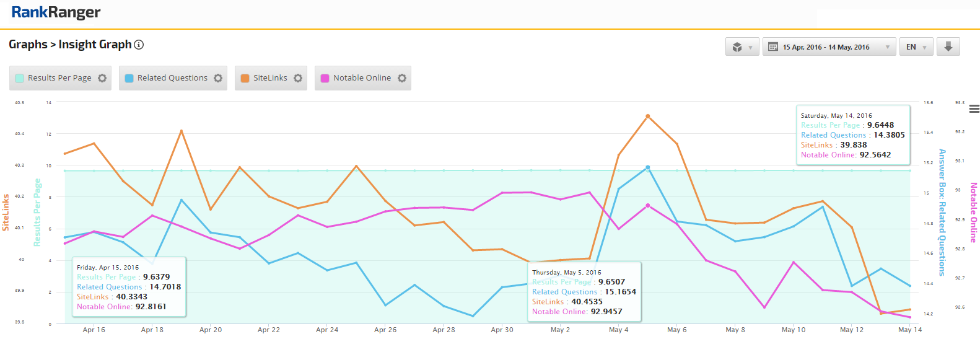Click the Related Questions peak data point
980x339 pixels.
648,167
